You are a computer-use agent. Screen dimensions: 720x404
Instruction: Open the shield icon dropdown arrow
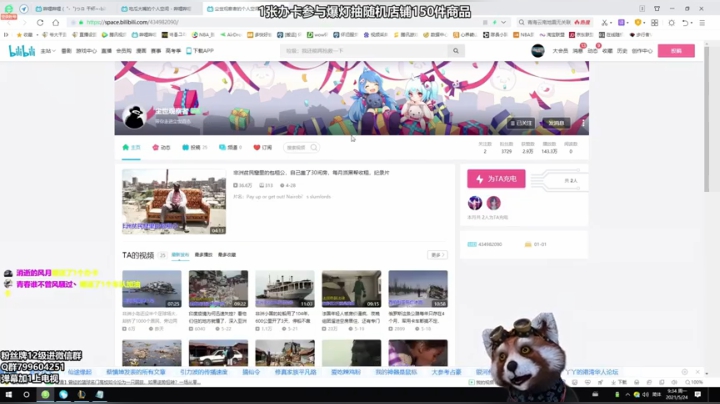[x=644, y=23]
